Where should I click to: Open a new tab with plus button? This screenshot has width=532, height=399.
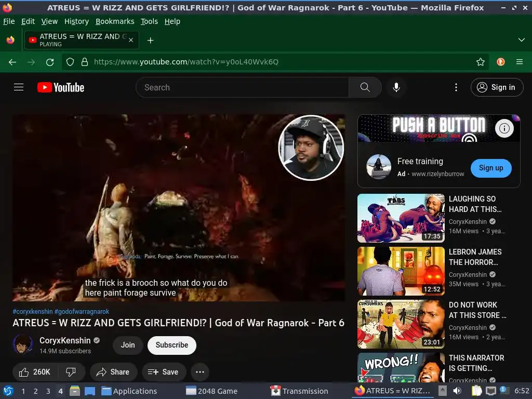coord(150,41)
